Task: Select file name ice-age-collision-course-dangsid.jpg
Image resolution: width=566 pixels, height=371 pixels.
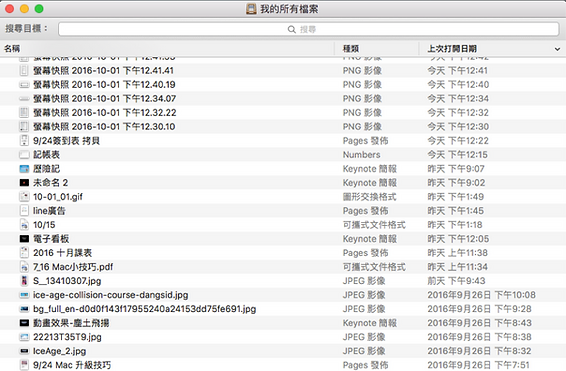Action: (x=110, y=295)
